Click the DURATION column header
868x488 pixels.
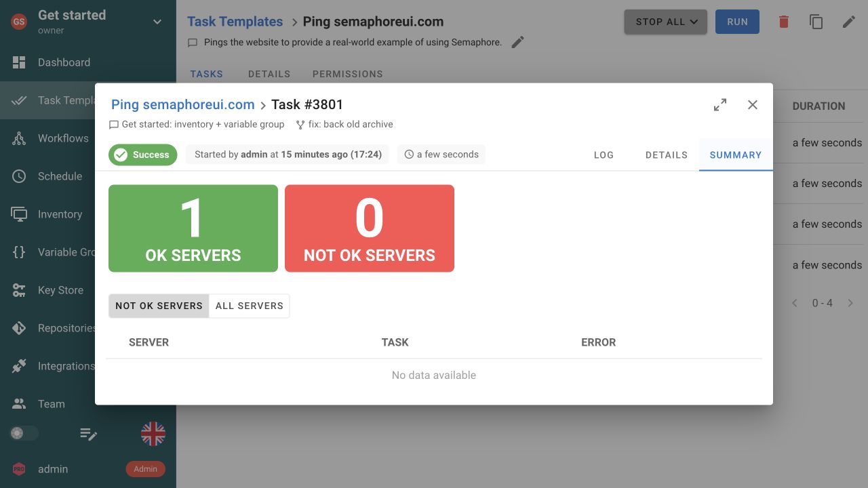pos(818,106)
